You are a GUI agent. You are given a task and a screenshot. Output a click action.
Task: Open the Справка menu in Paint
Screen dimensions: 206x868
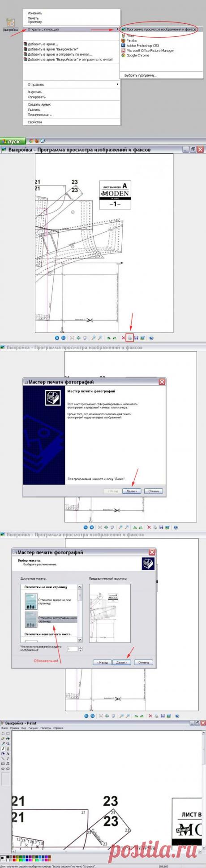(58, 728)
